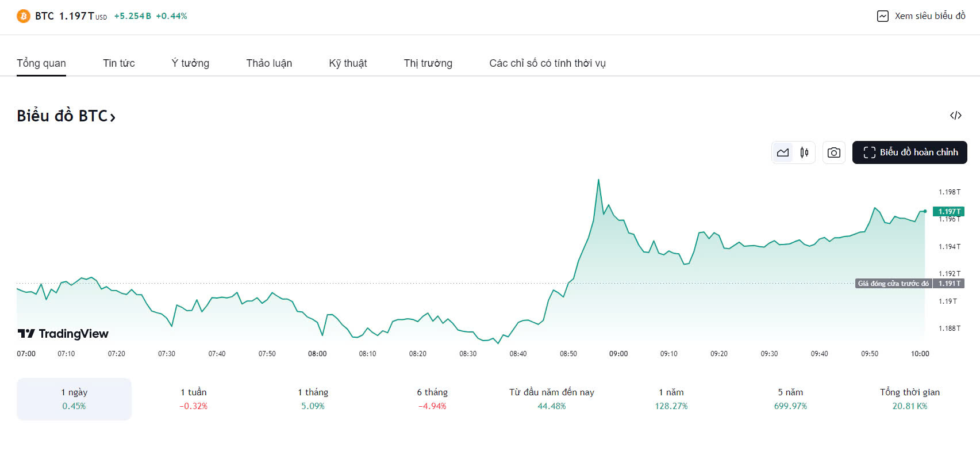
Task: Open Xem siêu biểu đồ link
Action: pos(921,16)
